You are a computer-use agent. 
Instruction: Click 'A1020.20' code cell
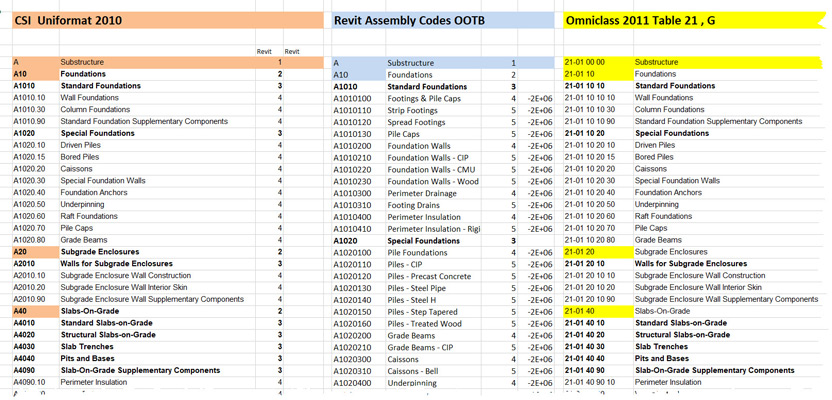[x=36, y=169]
